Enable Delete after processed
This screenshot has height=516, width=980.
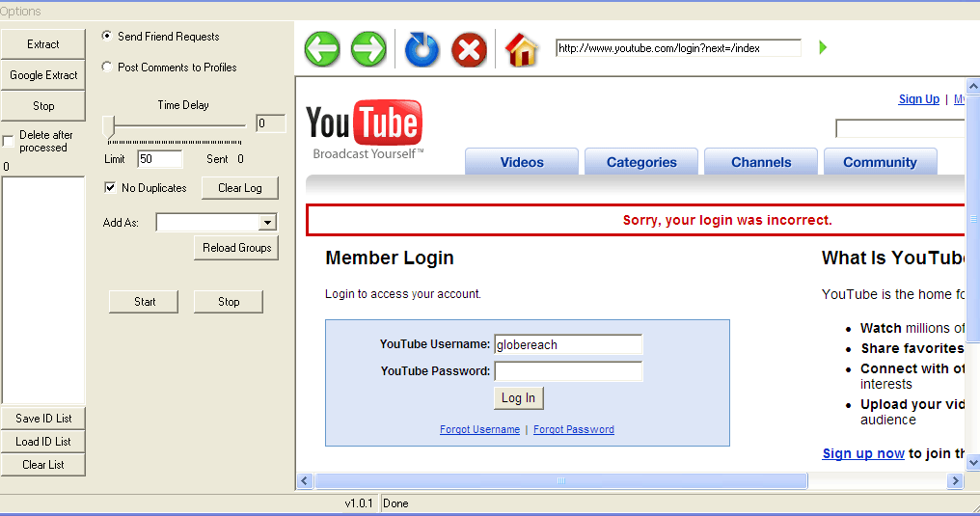(8, 141)
